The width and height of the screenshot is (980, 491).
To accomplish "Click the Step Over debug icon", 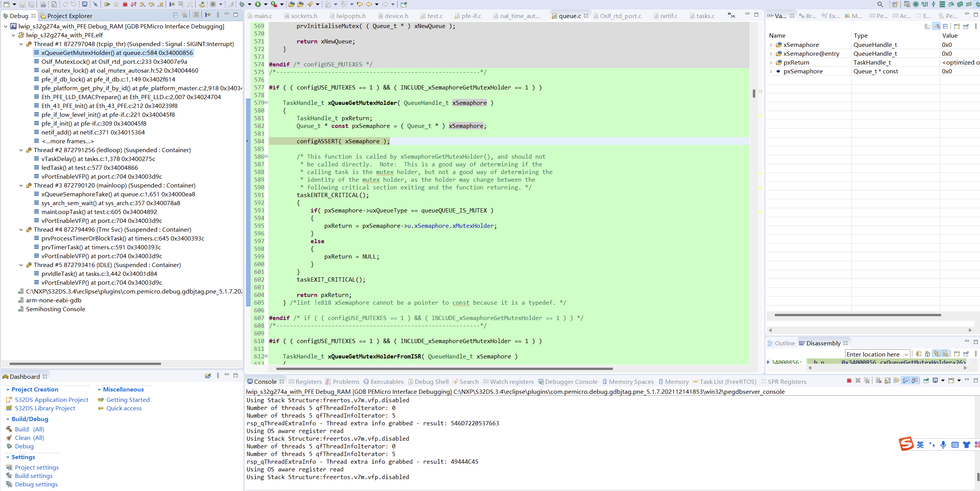I will coord(151,4).
